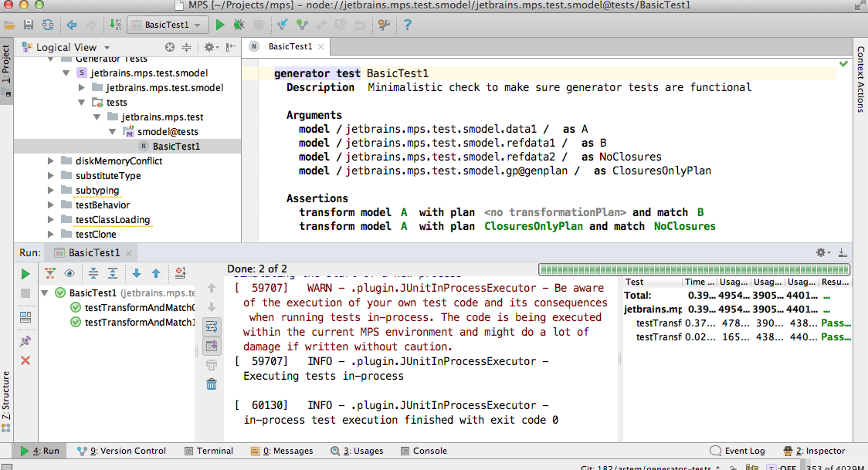Open the 4: Run tool window button

pos(40,451)
